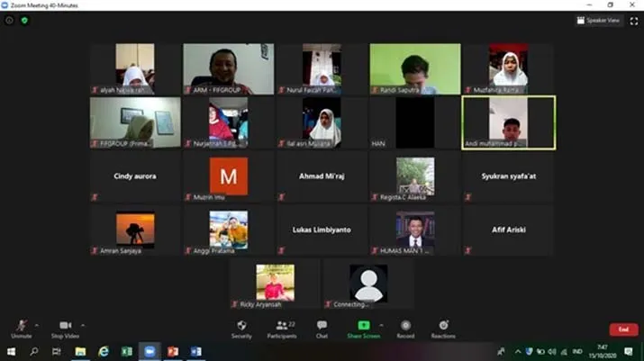Show the Participants panel

pyautogui.click(x=281, y=328)
